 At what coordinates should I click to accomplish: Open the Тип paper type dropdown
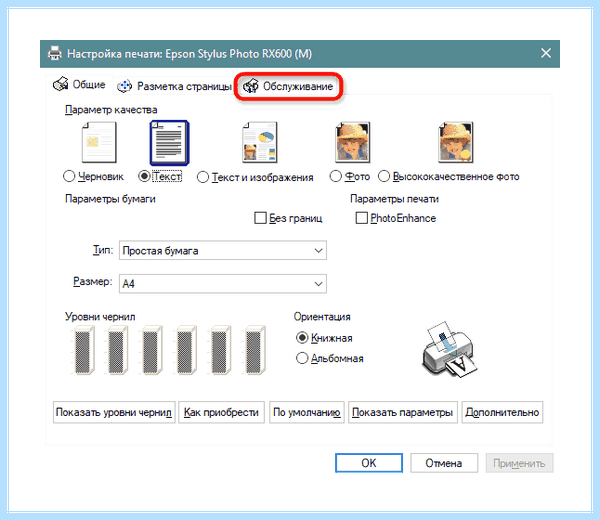(223, 251)
